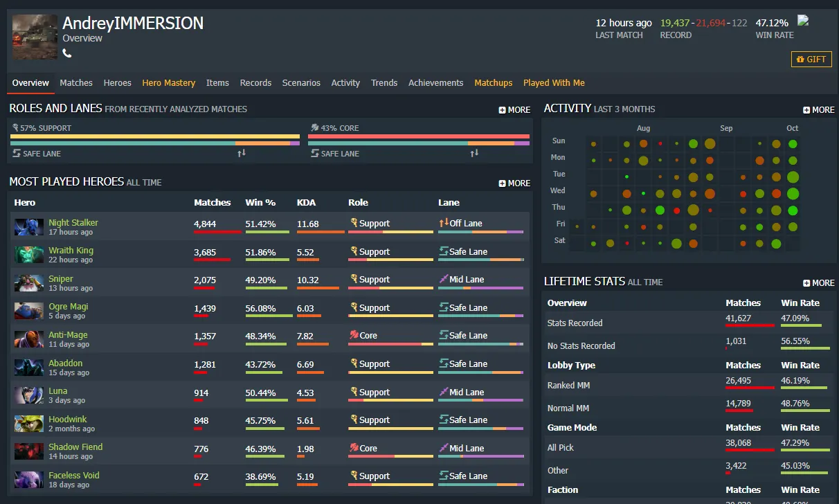Open the Trends tab
839x504 pixels.
(x=384, y=82)
